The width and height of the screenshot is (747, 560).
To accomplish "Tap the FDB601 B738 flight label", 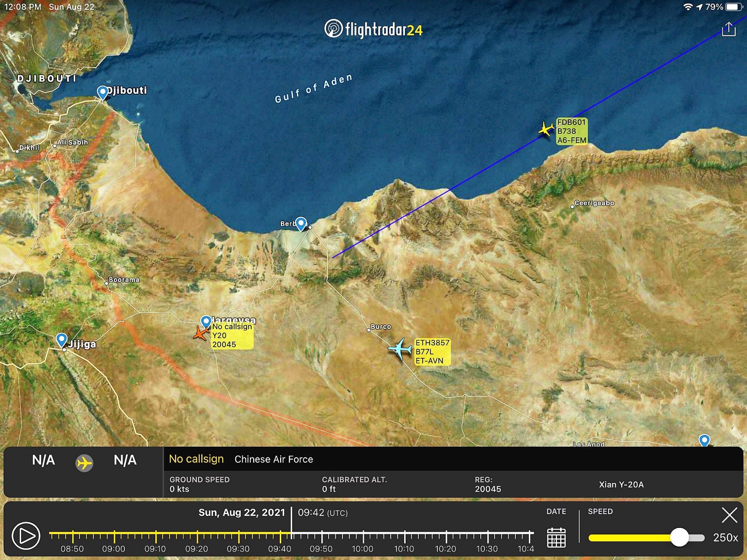I will (x=571, y=131).
